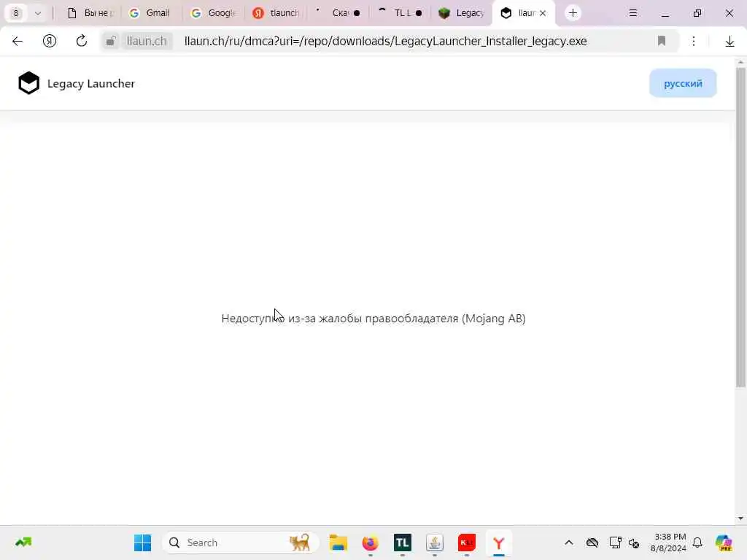Reload the current page

coord(82,41)
